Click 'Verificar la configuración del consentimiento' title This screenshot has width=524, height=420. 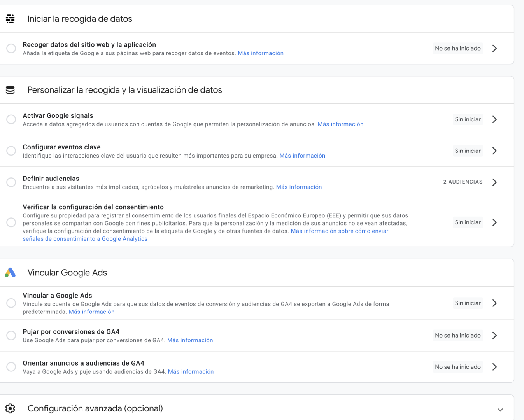pyautogui.click(x=93, y=207)
